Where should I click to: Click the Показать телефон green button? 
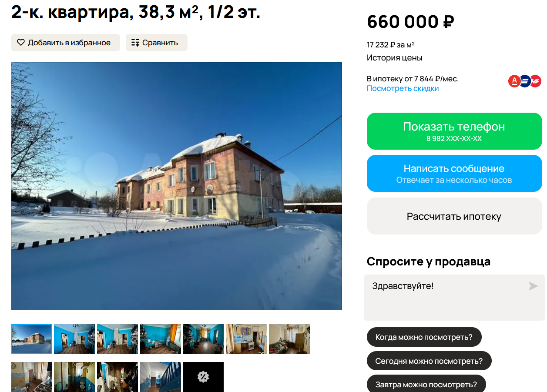point(454,131)
